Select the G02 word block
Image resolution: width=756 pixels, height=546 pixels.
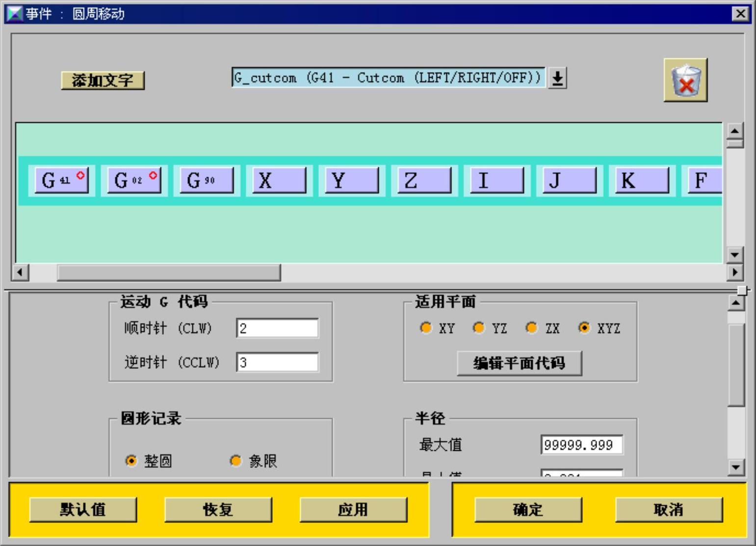click(134, 180)
